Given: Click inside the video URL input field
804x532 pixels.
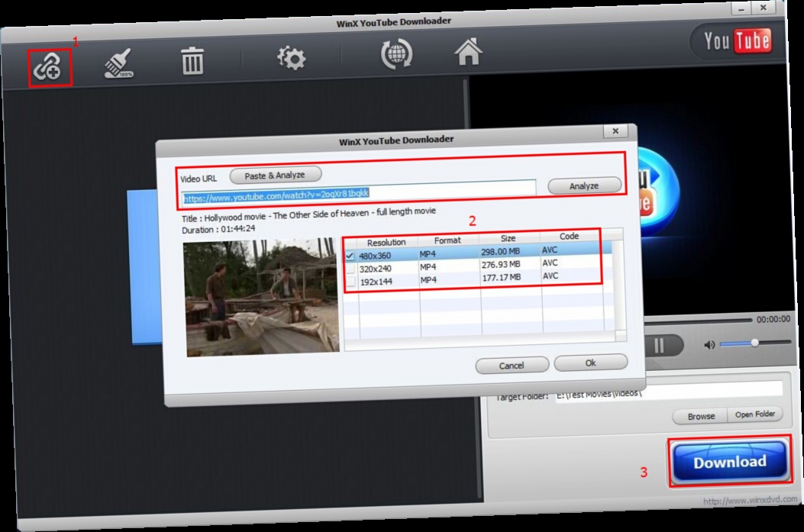Looking at the screenshot, I should point(359,193).
